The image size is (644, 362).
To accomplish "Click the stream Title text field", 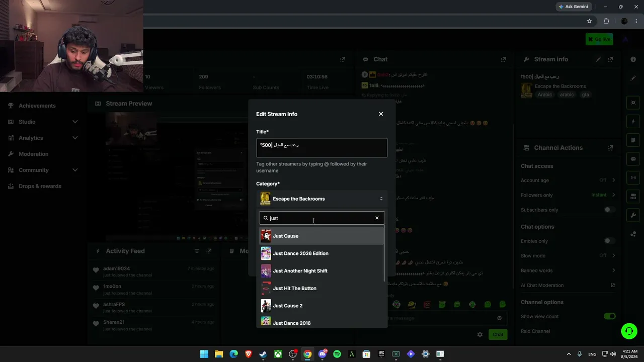I will [321, 148].
